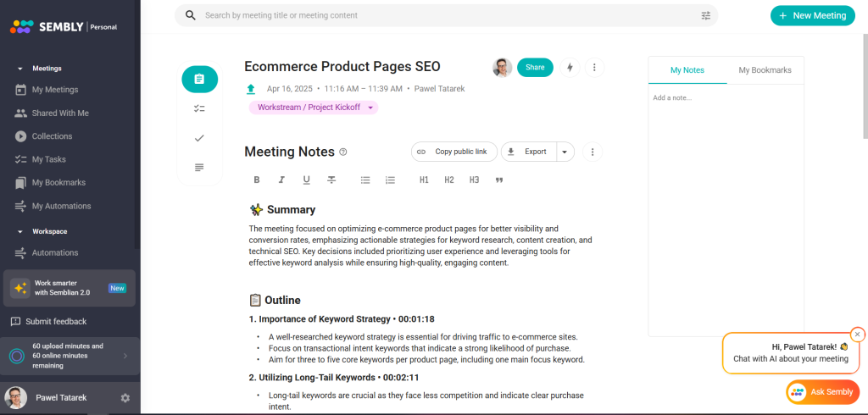Screen dimensions: 868x415
Task: Close the AI chat popup
Action: (x=857, y=335)
